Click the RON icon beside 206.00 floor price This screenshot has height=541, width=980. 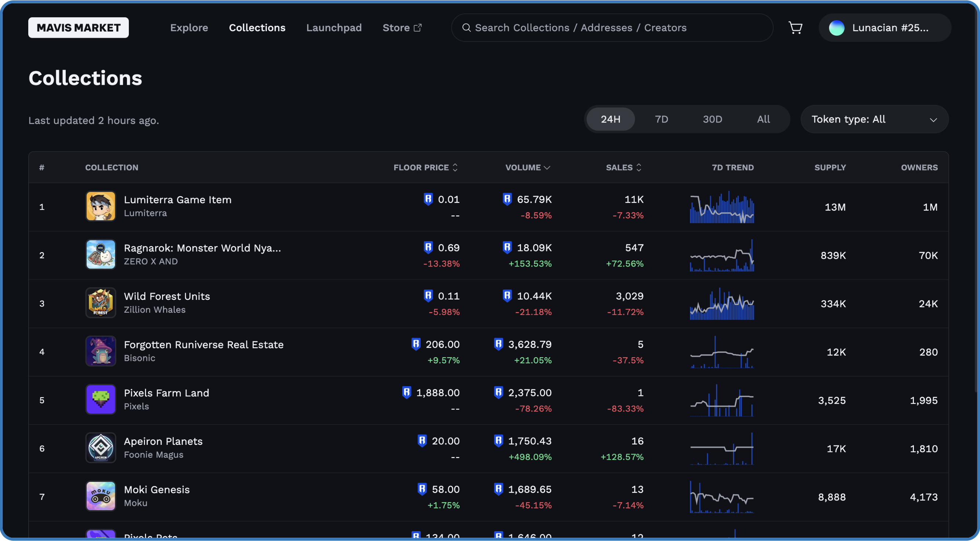416,344
